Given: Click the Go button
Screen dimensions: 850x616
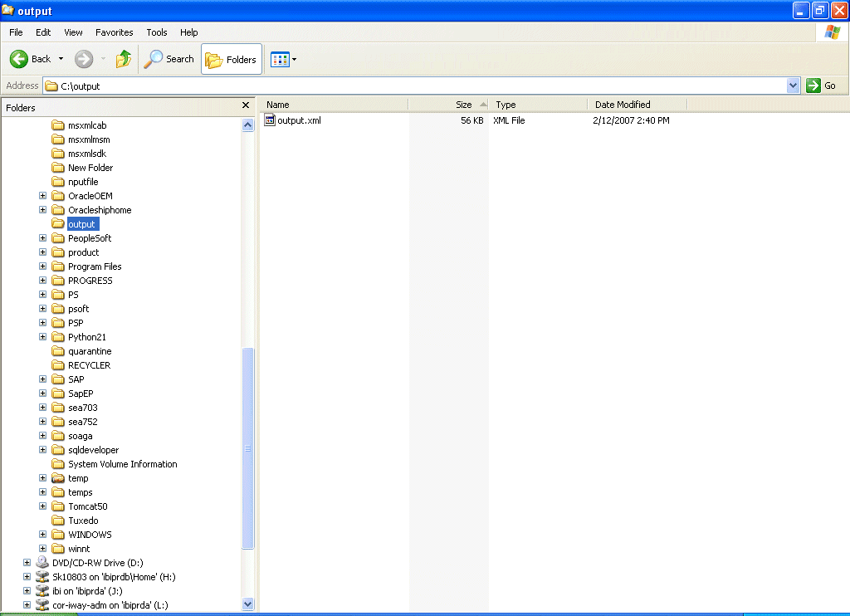Looking at the screenshot, I should click(x=821, y=86).
